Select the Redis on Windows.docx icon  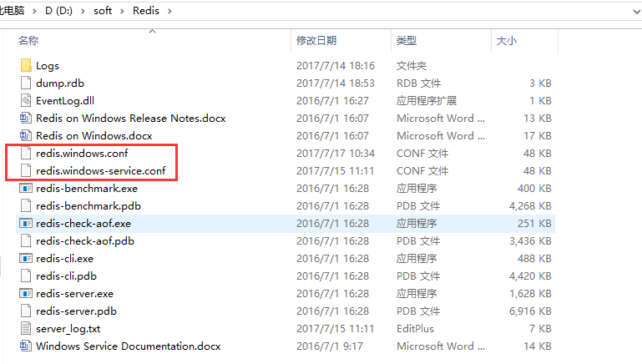tap(26, 135)
